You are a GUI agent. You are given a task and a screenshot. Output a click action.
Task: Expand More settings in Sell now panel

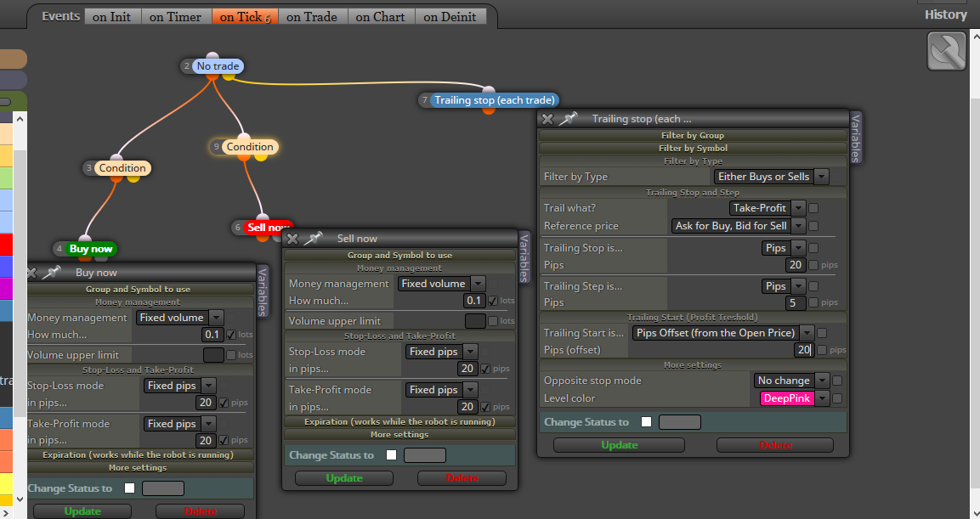tap(399, 435)
